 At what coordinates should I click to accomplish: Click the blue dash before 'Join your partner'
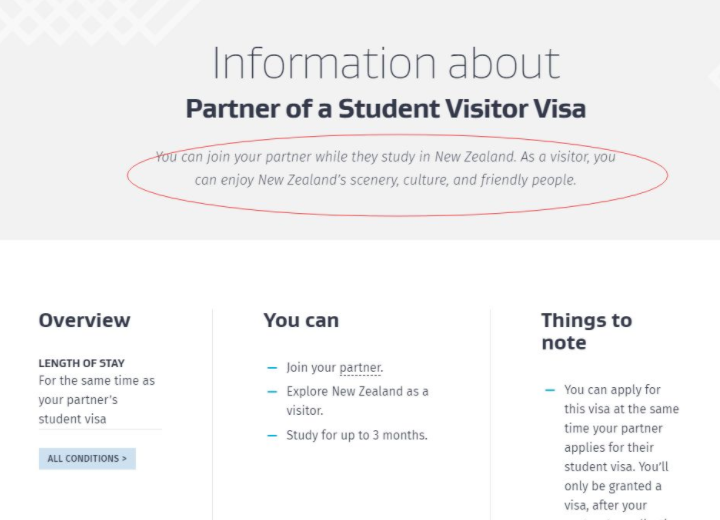click(272, 368)
